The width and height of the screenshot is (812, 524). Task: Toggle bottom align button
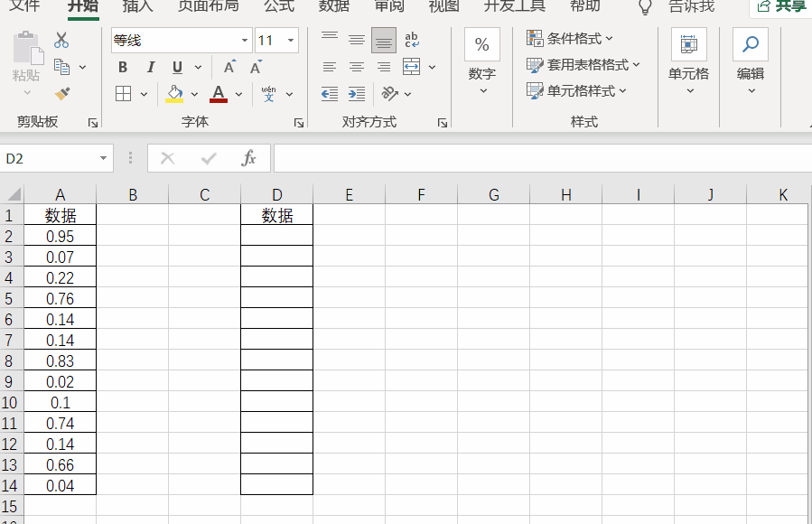384,41
